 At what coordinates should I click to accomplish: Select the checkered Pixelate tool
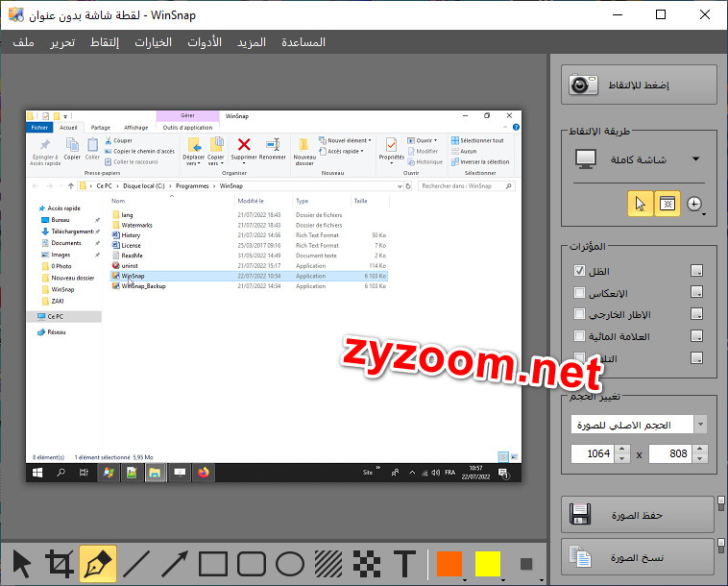[366, 564]
